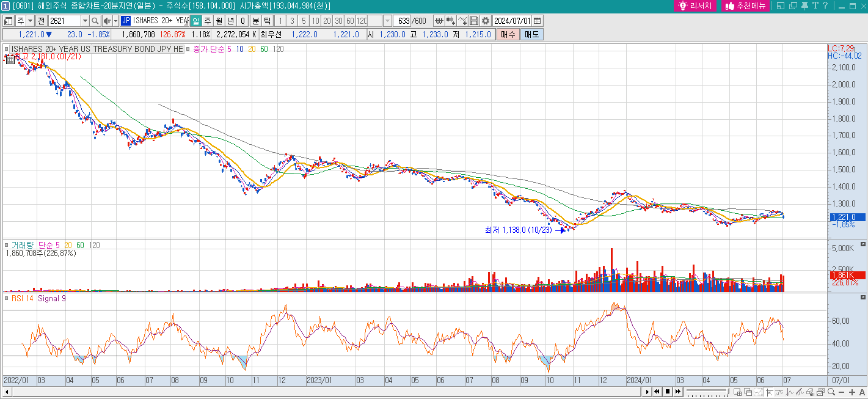Click the grid table icon at chart top-left
This screenshot has height=399, width=868.
click(10, 60)
